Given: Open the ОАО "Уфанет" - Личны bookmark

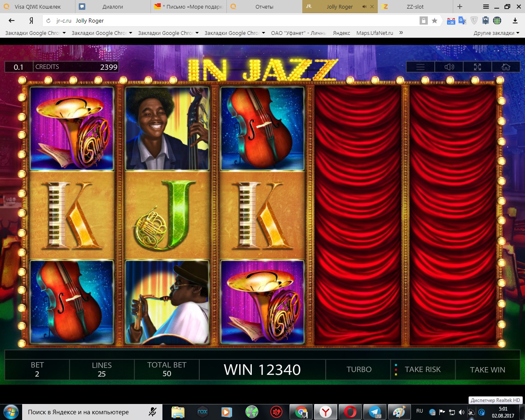Looking at the screenshot, I should pos(298,33).
